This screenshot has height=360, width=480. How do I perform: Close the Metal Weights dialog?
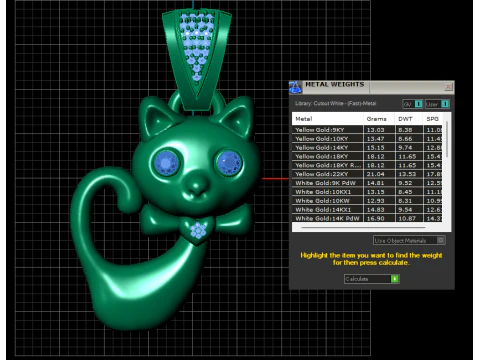(448, 87)
